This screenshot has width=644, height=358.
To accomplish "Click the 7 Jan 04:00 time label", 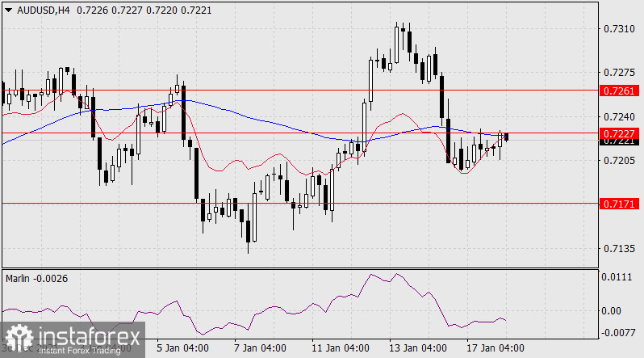I will click(260, 348).
